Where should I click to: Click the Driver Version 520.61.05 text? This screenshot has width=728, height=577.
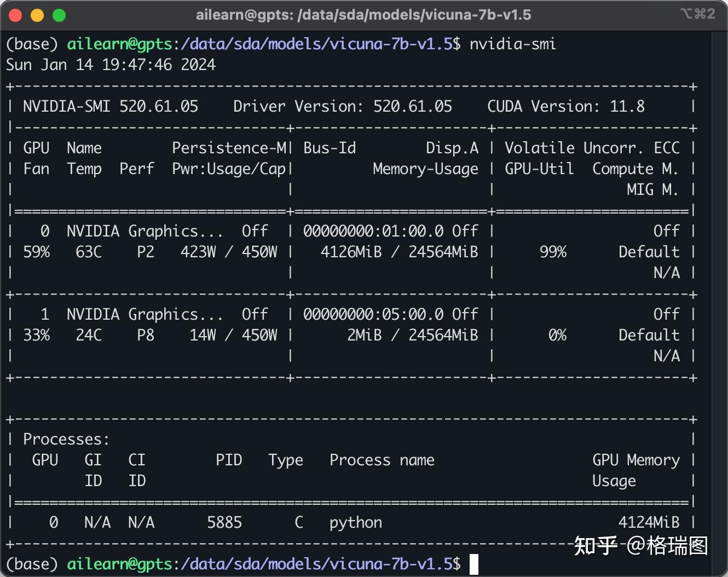point(343,106)
